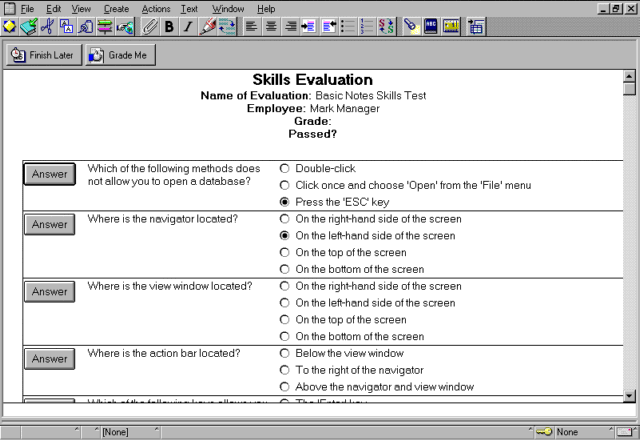The width and height of the screenshot is (640, 440).
Task: Click the scrollbar up arrow
Action: click(x=629, y=76)
